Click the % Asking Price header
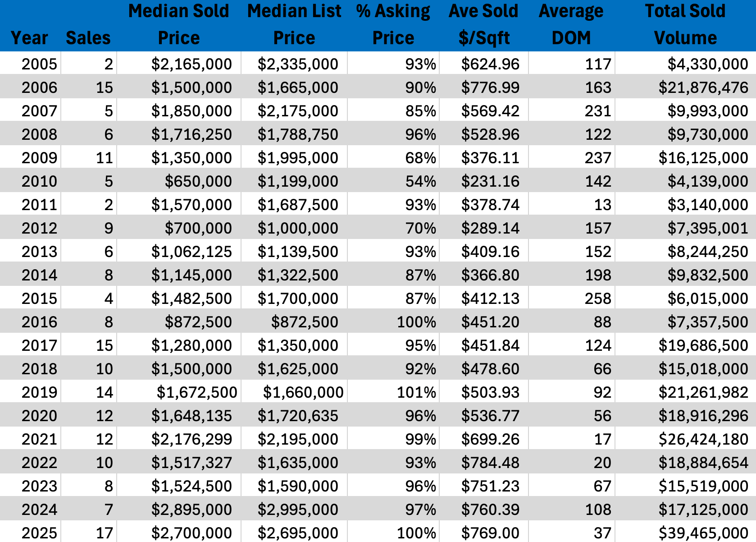Image resolution: width=756 pixels, height=542 pixels. click(393, 25)
